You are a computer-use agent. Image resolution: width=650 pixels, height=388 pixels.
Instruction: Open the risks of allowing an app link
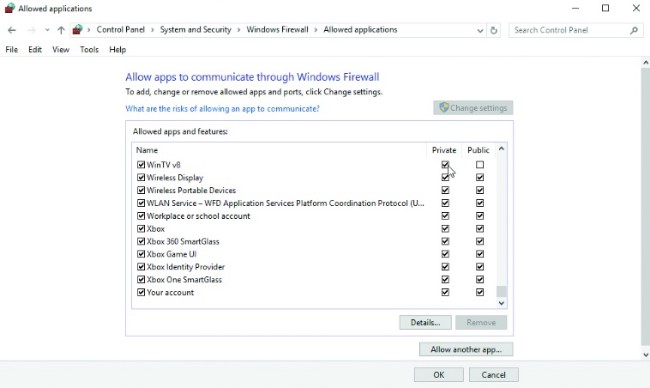[x=223, y=109]
